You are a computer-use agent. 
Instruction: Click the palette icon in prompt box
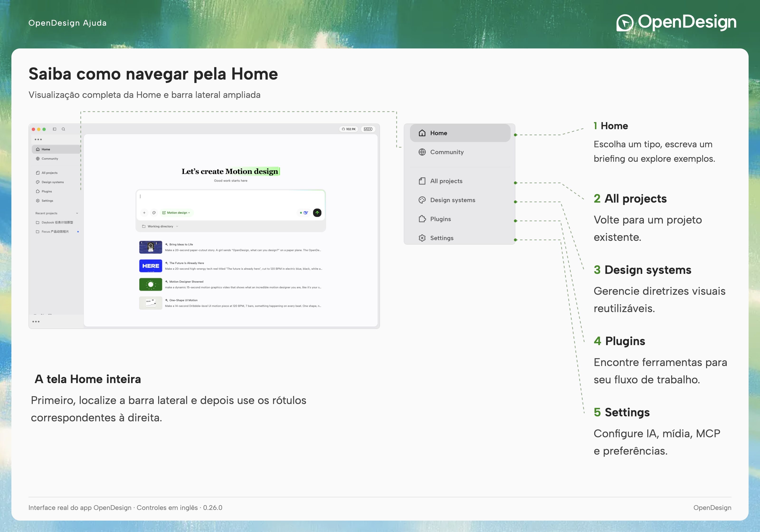154,213
